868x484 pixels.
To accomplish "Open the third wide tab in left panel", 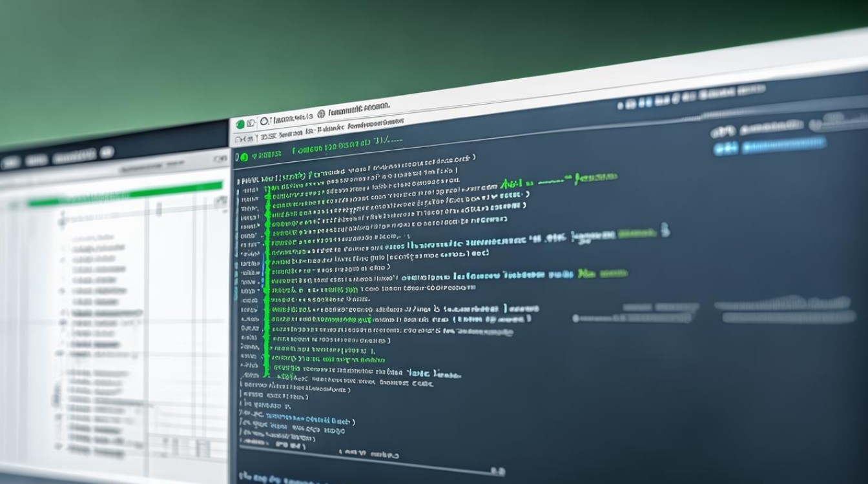I will click(74, 157).
